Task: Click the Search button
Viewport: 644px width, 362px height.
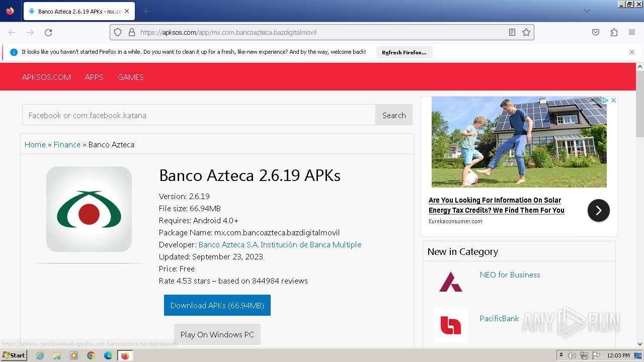Action: (394, 115)
